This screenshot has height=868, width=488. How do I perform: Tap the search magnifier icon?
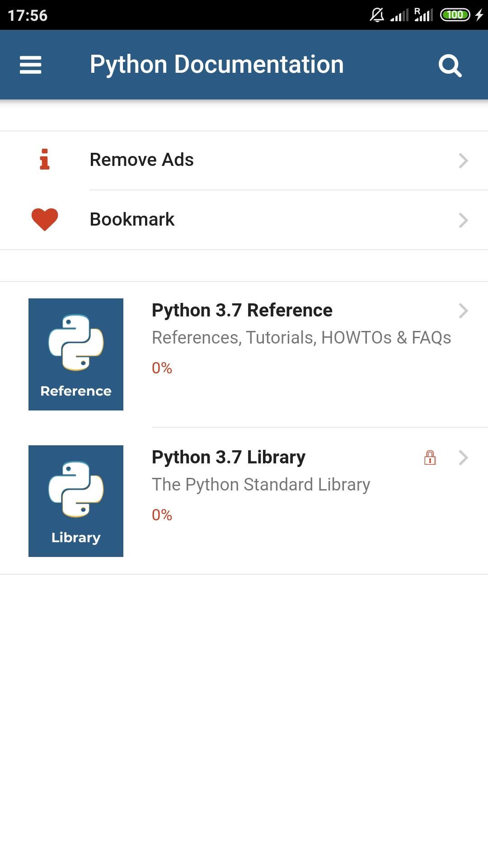(450, 66)
